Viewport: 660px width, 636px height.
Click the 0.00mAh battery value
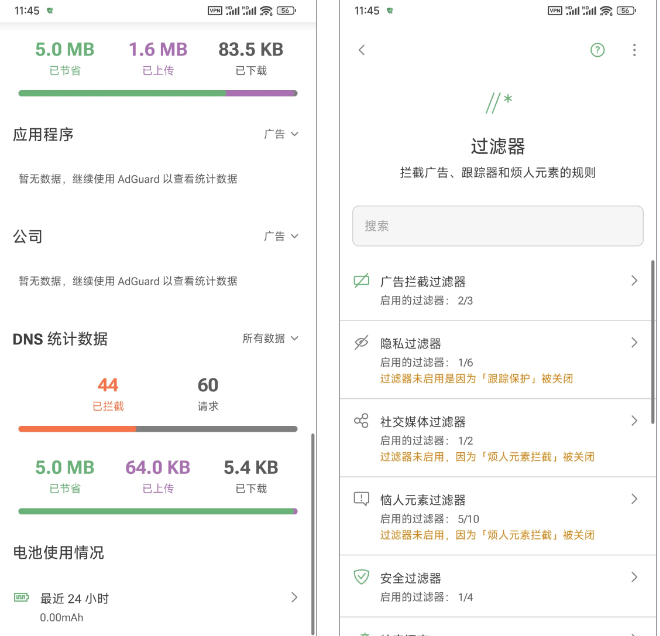tap(61, 617)
